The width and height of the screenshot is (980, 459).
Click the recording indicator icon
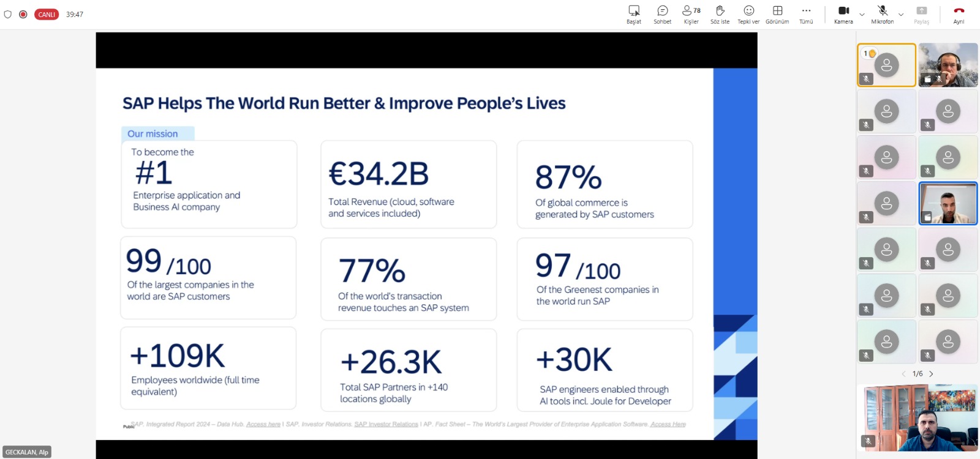coord(23,14)
